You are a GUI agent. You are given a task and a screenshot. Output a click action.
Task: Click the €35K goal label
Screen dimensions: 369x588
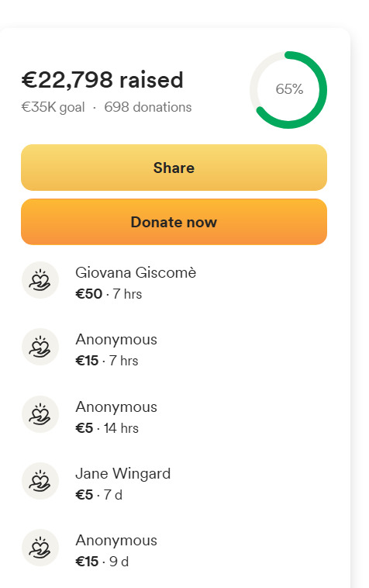[x=53, y=107]
